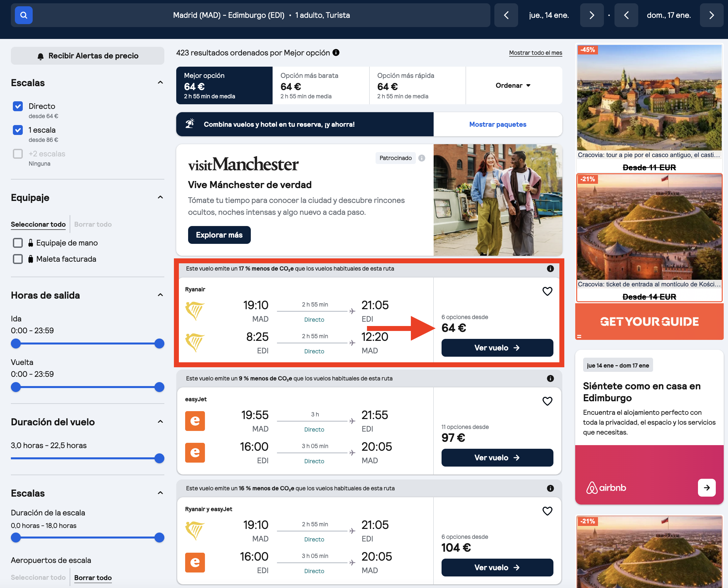Click Ida slider left handle

[16, 343]
